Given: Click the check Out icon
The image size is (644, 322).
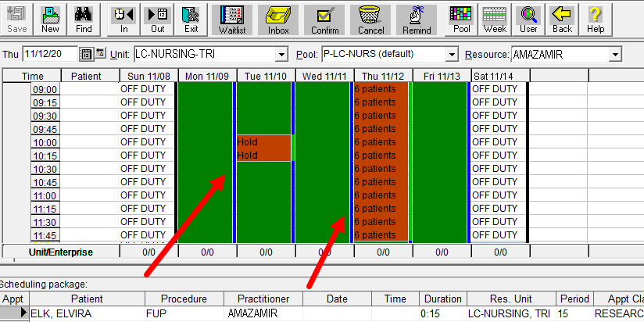Looking at the screenshot, I should (157, 20).
